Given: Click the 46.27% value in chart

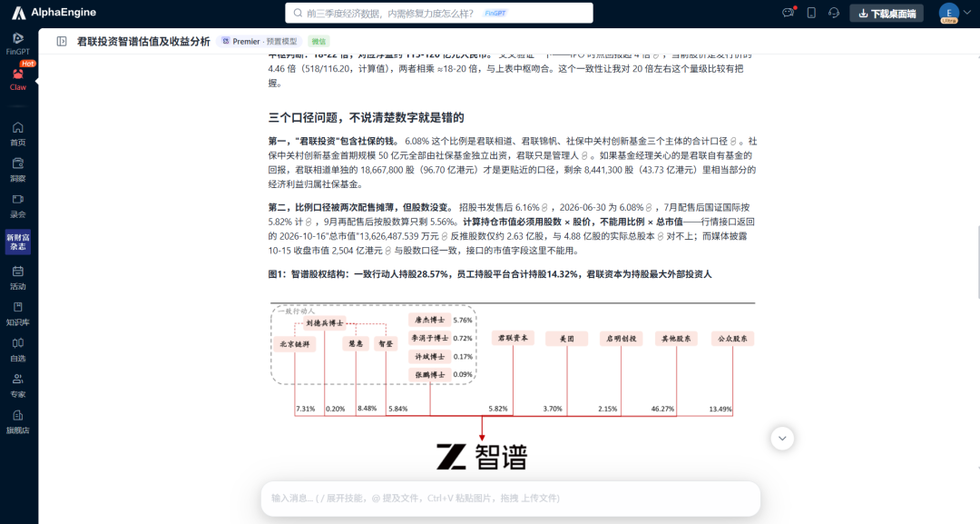Looking at the screenshot, I should (x=662, y=409).
